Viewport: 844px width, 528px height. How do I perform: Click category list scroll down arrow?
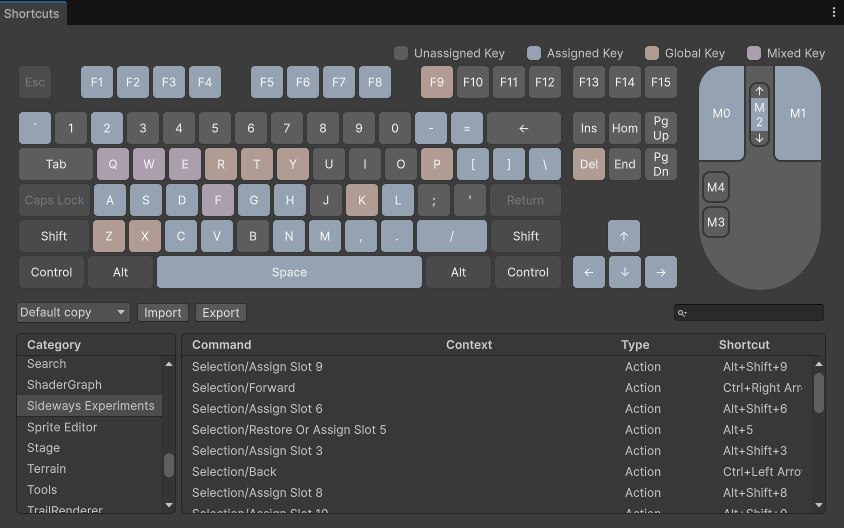tap(169, 505)
